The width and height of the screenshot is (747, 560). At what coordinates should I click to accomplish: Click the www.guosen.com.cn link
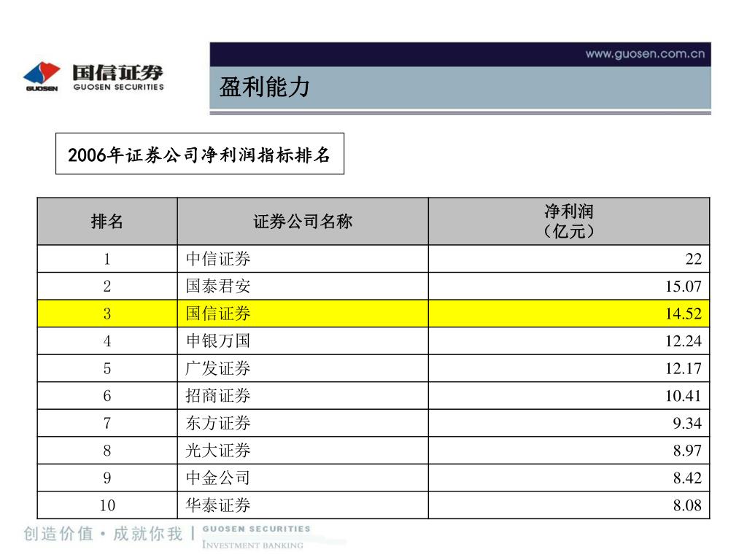point(645,54)
